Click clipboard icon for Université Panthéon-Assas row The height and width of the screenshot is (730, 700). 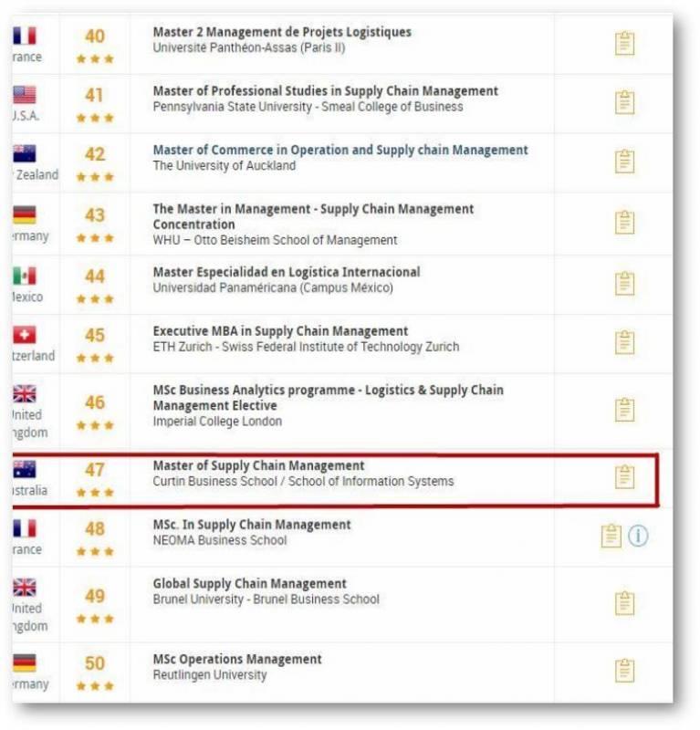pos(624,43)
